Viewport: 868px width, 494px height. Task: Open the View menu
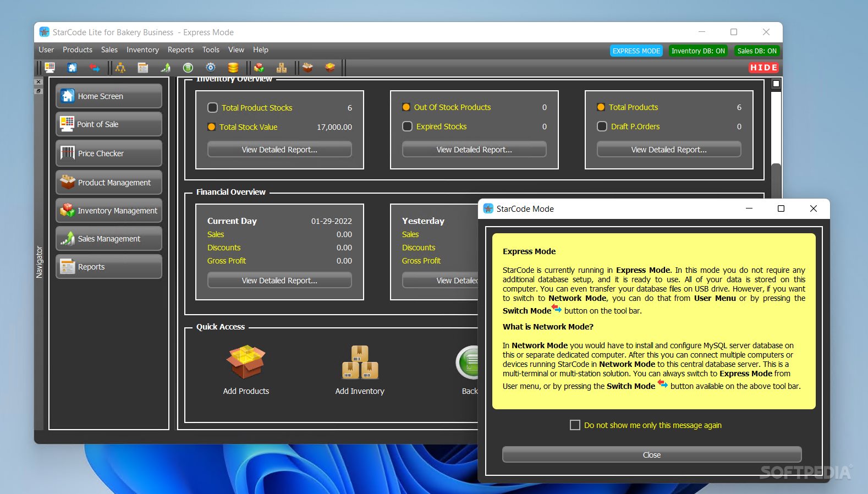click(x=236, y=50)
